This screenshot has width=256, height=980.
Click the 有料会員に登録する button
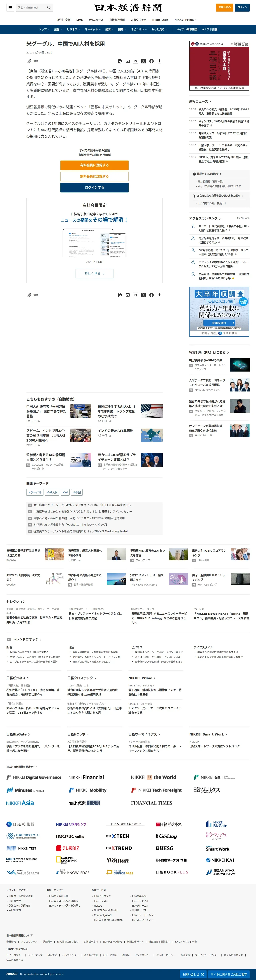coord(94,165)
